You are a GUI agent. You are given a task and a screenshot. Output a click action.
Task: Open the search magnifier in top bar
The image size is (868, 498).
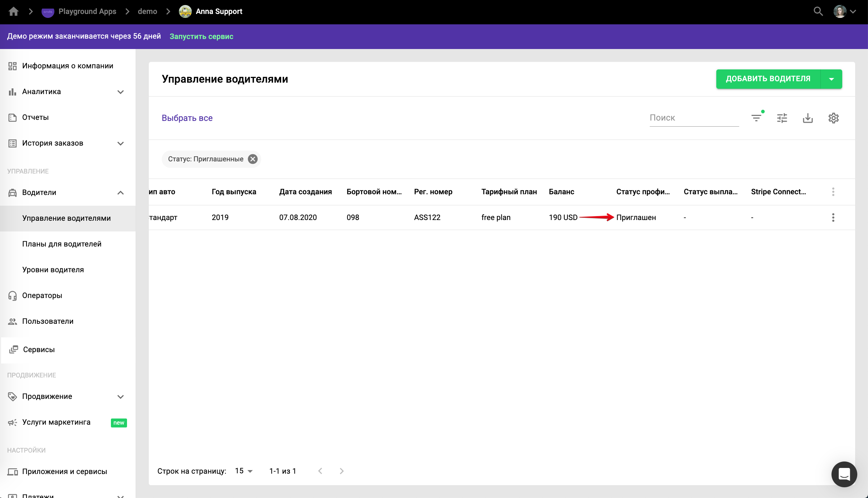[x=818, y=11]
